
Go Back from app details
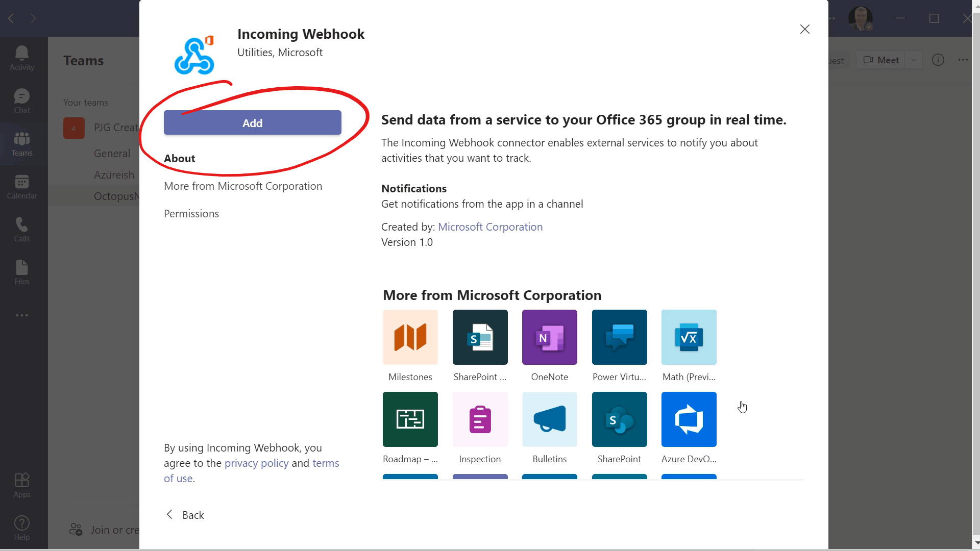click(x=185, y=515)
